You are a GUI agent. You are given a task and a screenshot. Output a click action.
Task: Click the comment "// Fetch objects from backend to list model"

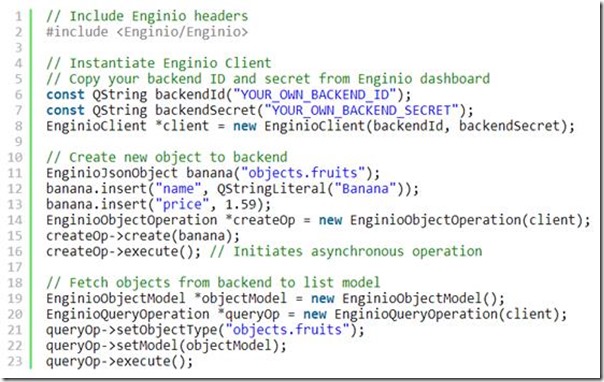(x=213, y=283)
